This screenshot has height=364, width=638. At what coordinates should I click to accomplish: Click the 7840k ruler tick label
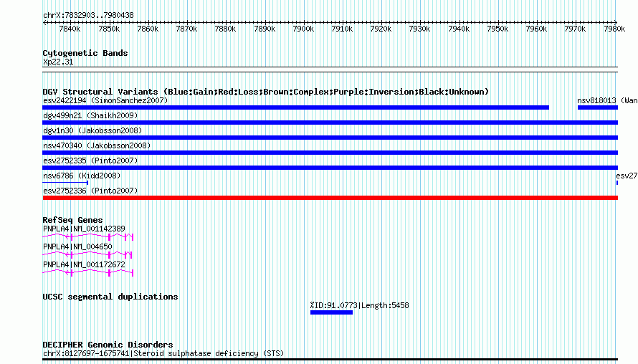tap(70, 29)
